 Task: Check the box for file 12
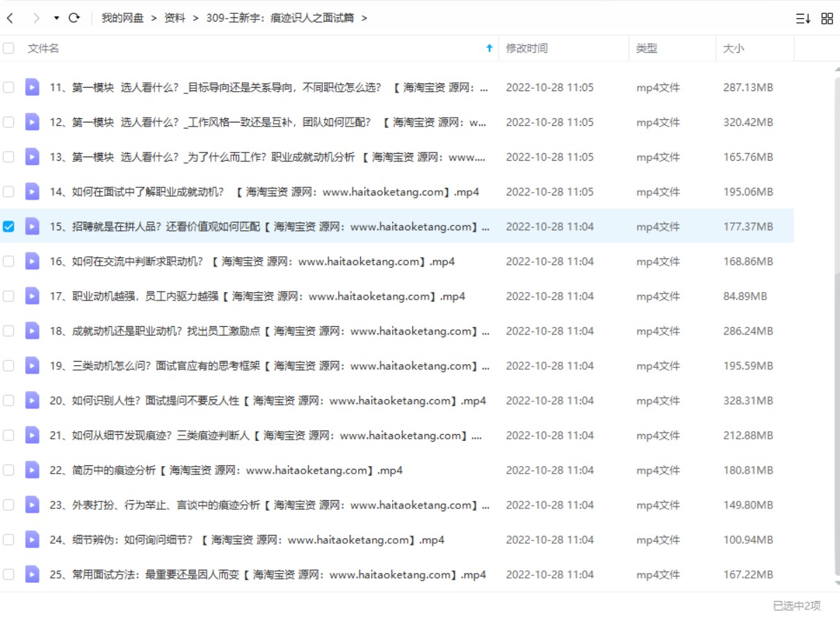tap(8, 122)
